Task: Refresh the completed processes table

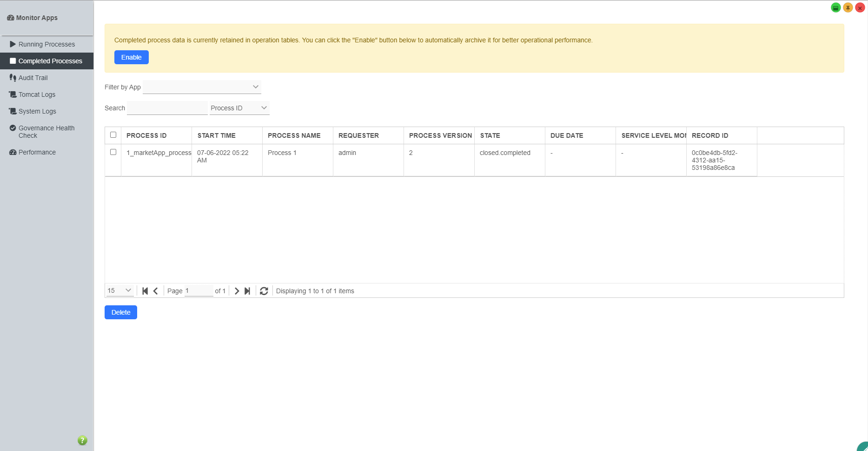Action: (264, 291)
